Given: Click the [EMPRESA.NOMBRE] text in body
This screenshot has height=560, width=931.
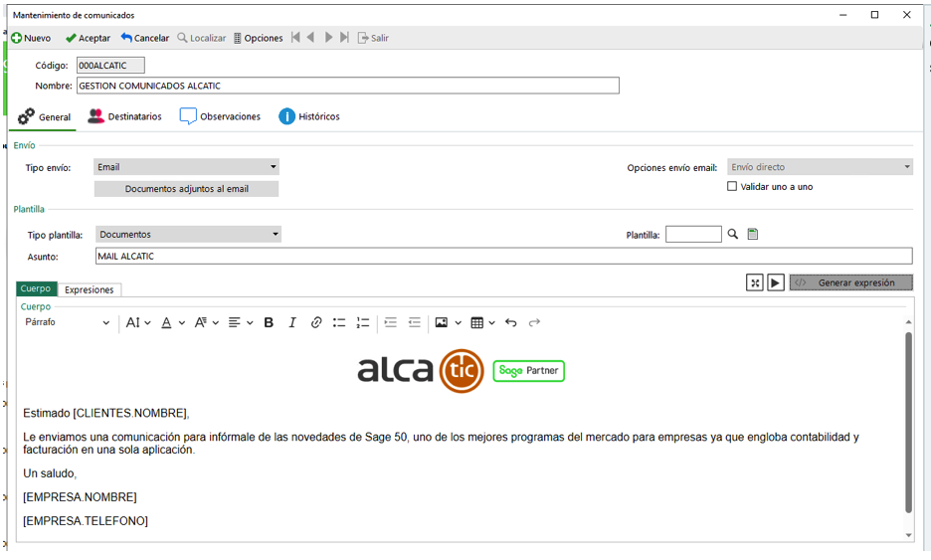Looking at the screenshot, I should click(x=81, y=497).
